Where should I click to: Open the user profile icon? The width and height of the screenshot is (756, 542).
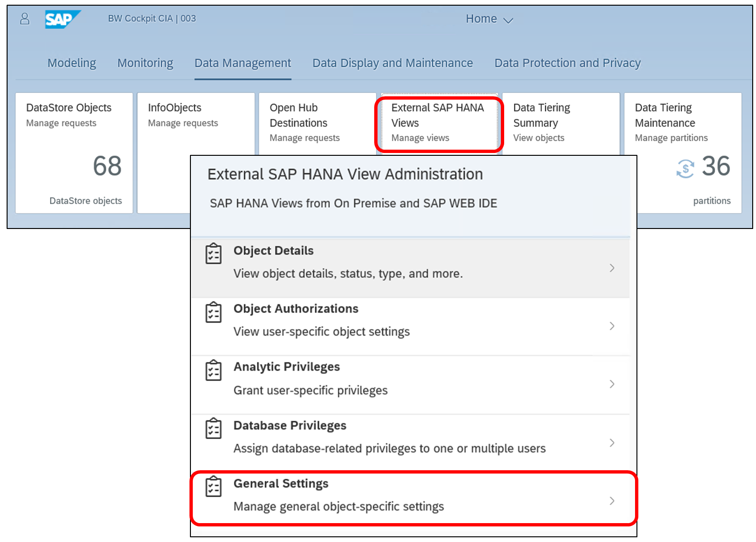[x=25, y=18]
